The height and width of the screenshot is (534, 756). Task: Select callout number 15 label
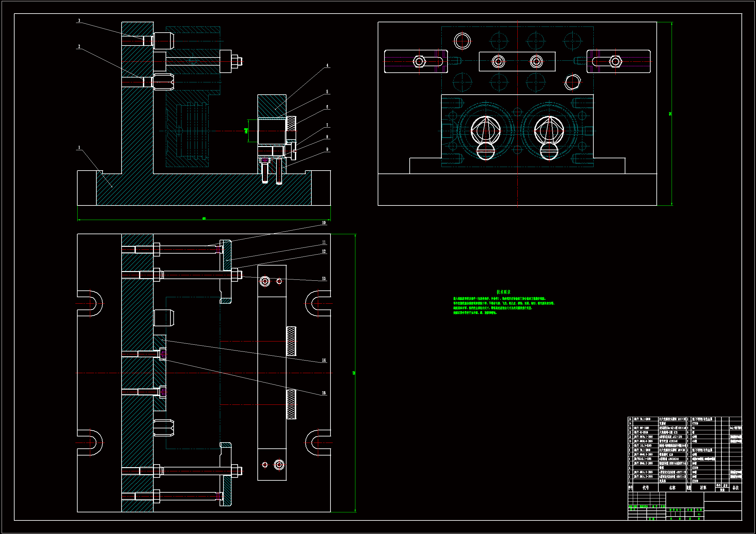(324, 393)
